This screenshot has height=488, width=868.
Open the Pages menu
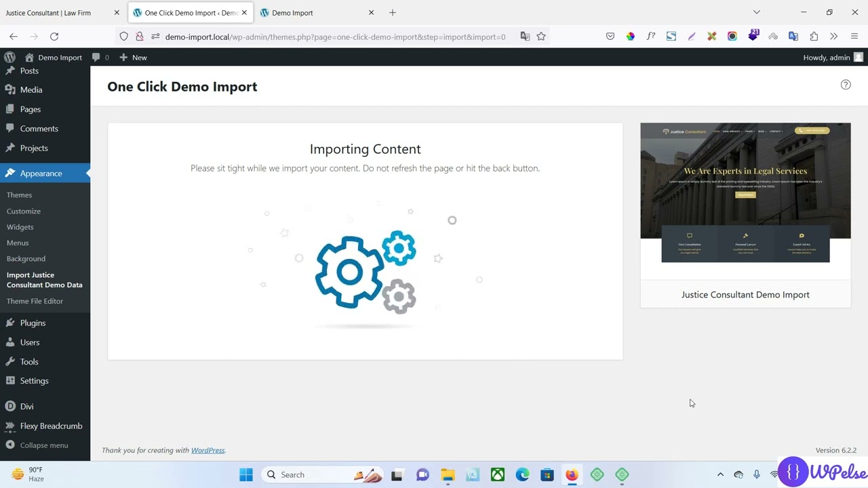click(31, 109)
